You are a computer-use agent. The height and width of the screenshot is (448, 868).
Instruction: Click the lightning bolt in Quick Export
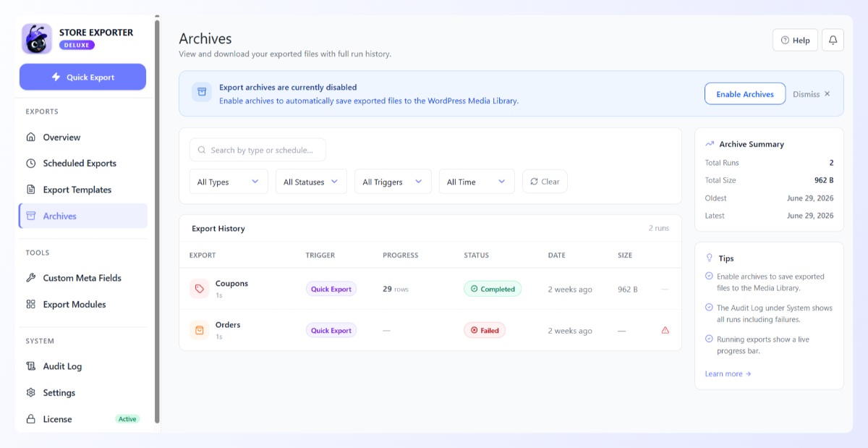[56, 77]
